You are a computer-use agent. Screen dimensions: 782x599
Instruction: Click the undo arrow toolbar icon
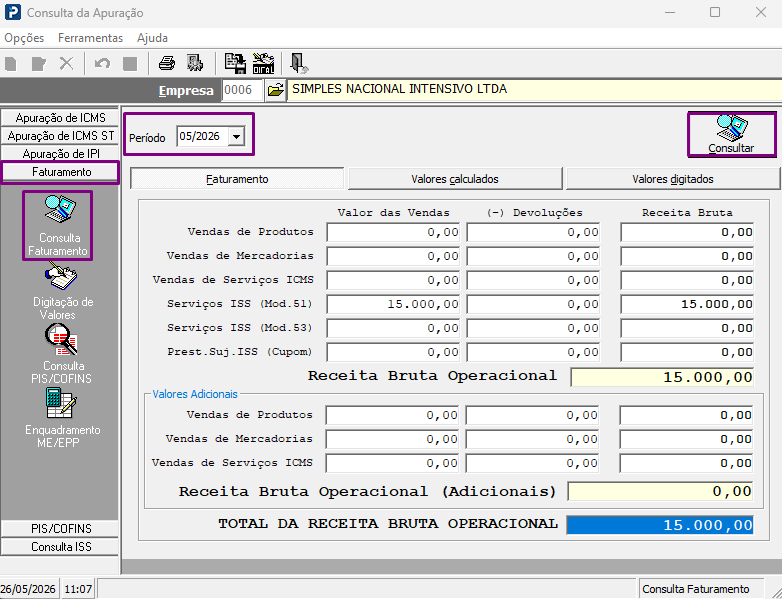pyautogui.click(x=102, y=63)
